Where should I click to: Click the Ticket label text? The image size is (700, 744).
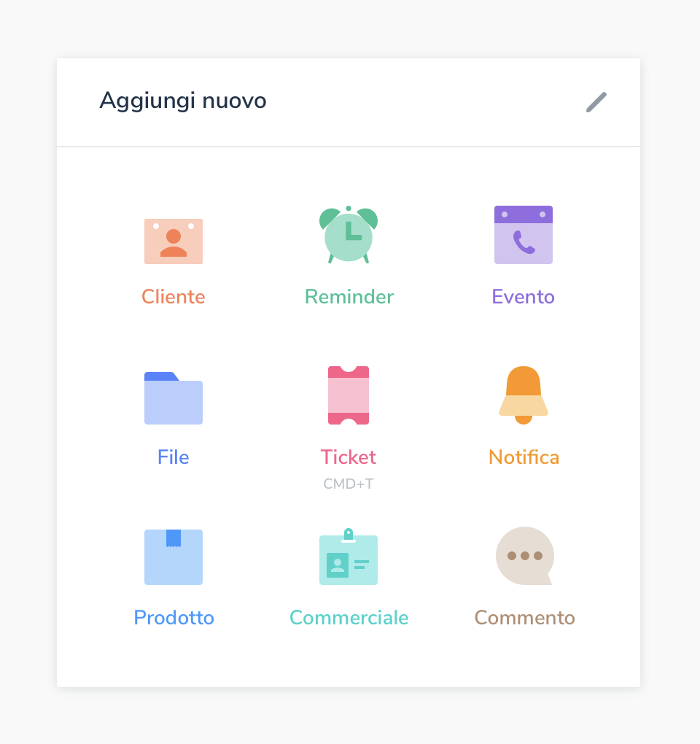[349, 457]
